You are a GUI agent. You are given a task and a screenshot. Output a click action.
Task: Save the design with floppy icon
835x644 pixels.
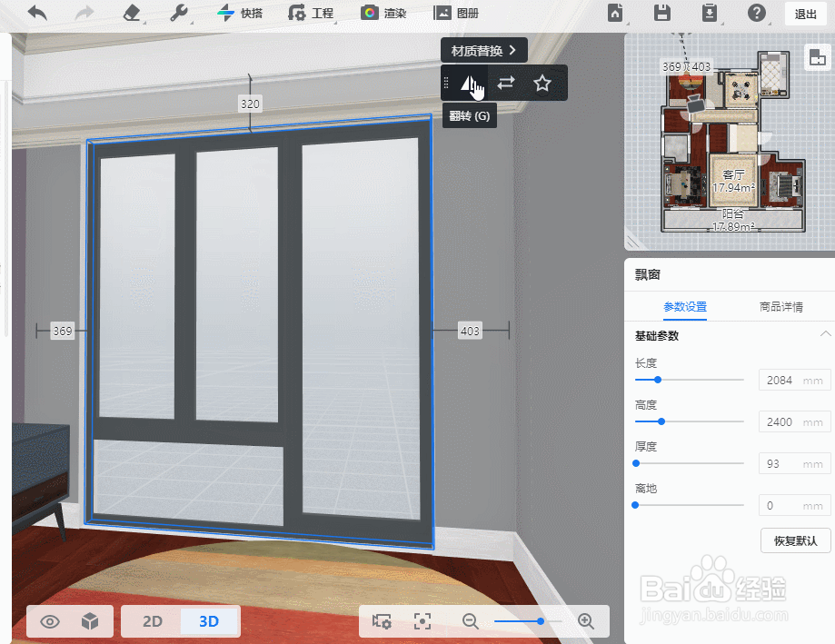pos(662,13)
